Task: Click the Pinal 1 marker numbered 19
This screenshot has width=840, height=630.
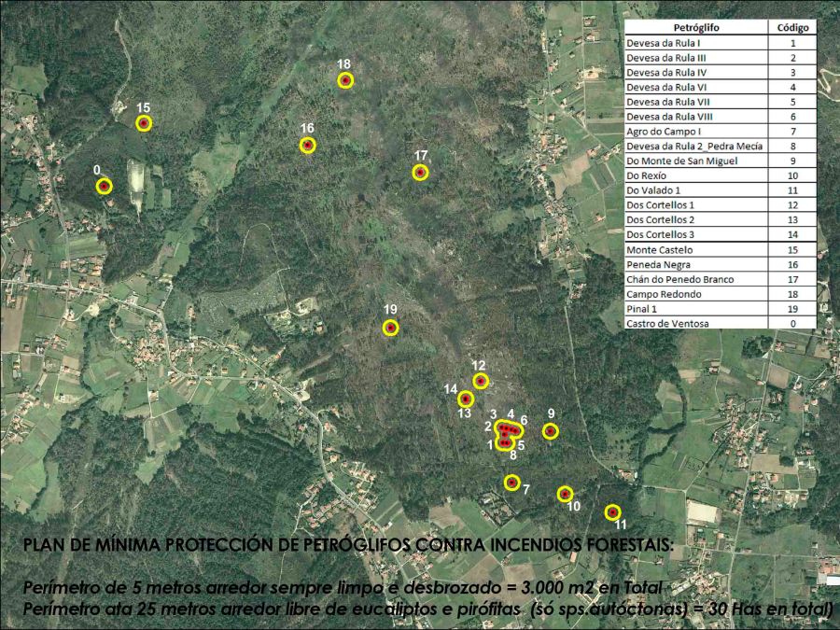Action: pos(390,328)
